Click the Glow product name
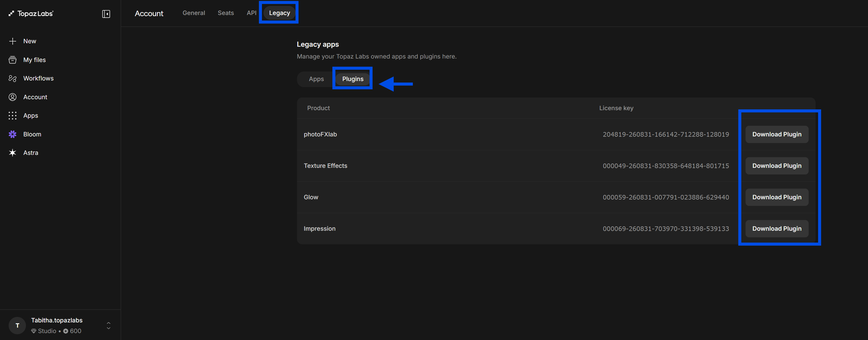 [x=311, y=197]
